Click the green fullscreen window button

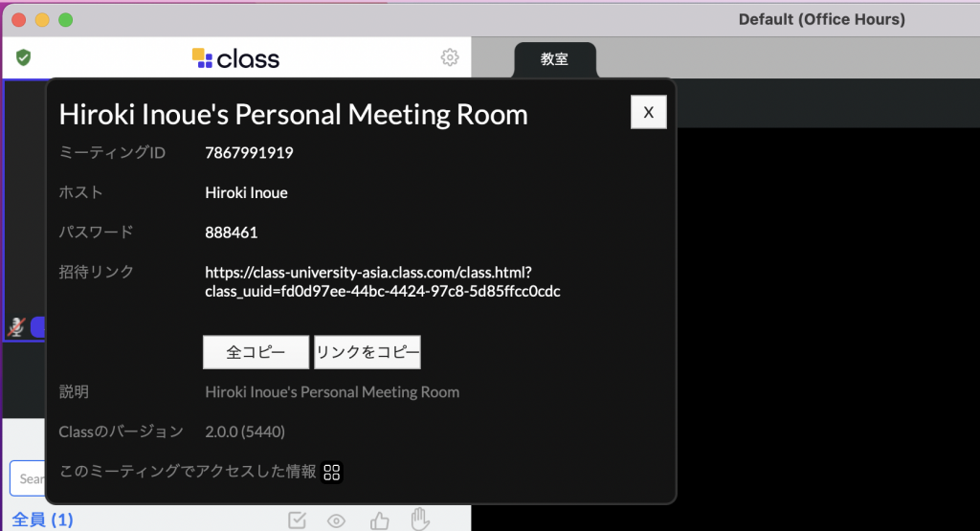tap(66, 20)
